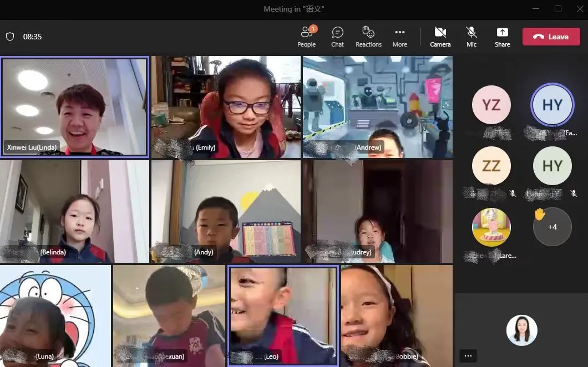Click the highlighted HY speaking avatar
The height and width of the screenshot is (367, 588).
[x=552, y=105]
